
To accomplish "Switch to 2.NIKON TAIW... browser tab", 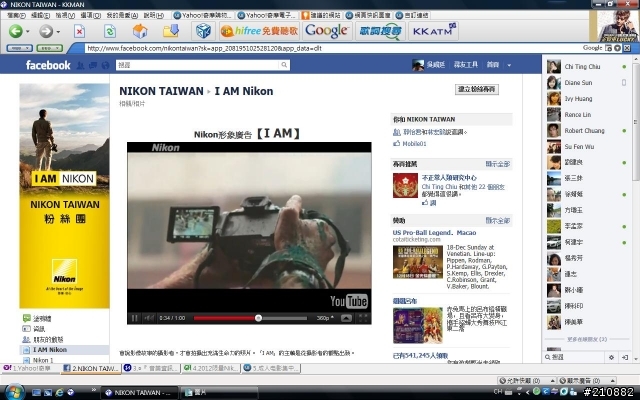I will click(91, 368).
